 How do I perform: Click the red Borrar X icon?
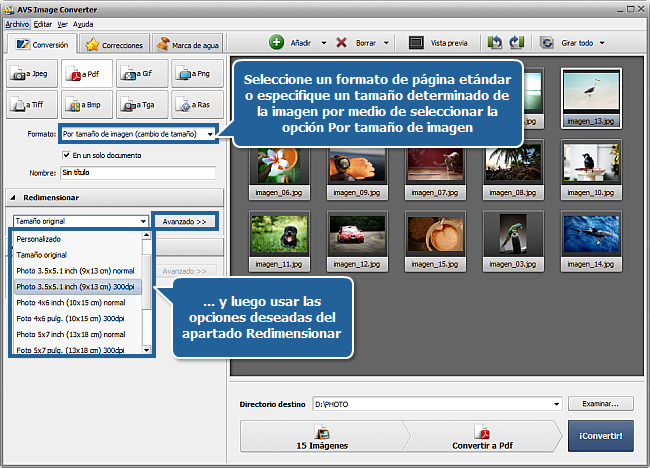[x=341, y=42]
